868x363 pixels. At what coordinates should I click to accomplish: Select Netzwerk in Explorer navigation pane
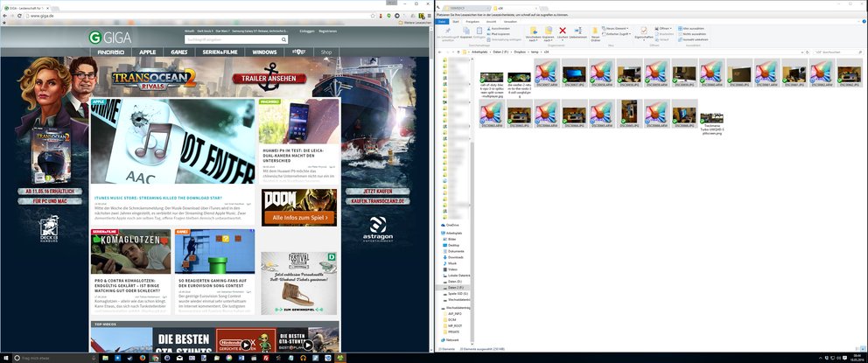453,339
